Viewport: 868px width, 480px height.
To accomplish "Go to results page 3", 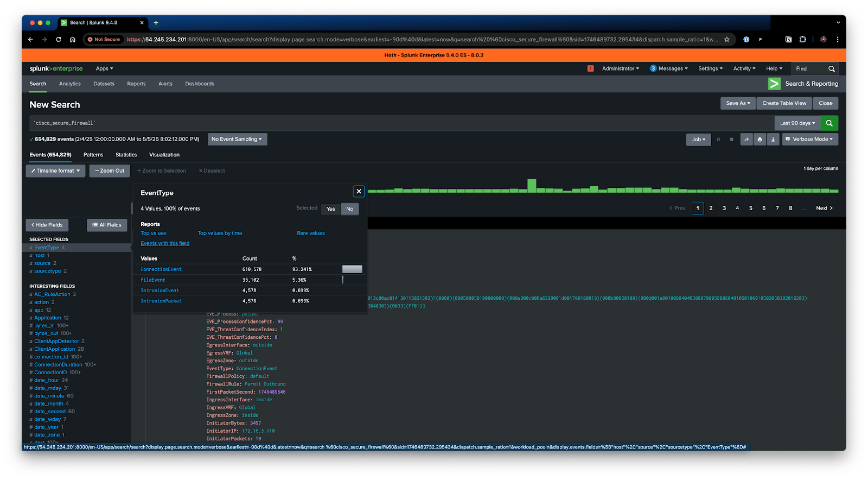I will [x=724, y=209].
